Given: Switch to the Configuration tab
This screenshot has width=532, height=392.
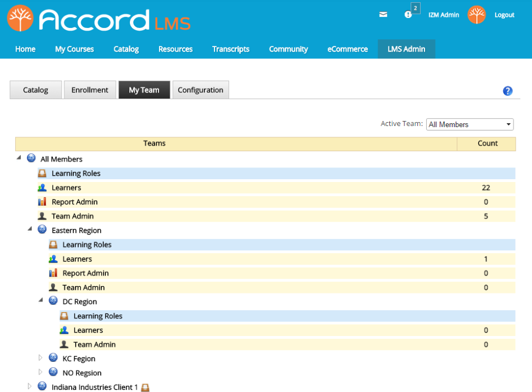Looking at the screenshot, I should 200,90.
